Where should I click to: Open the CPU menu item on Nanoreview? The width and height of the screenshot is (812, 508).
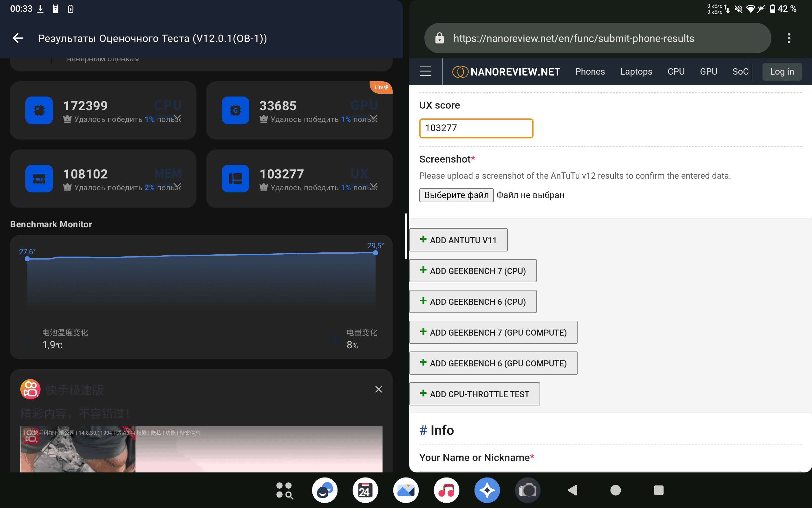point(676,71)
